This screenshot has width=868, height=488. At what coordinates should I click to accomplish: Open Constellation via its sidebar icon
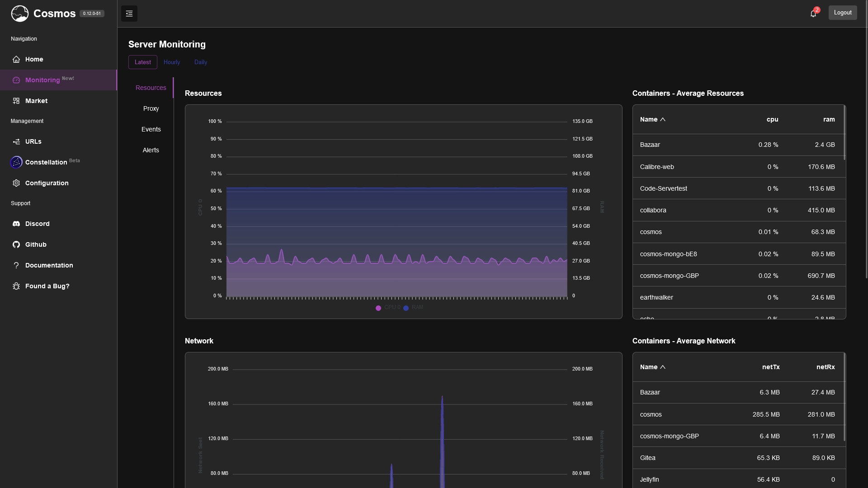[x=16, y=162]
